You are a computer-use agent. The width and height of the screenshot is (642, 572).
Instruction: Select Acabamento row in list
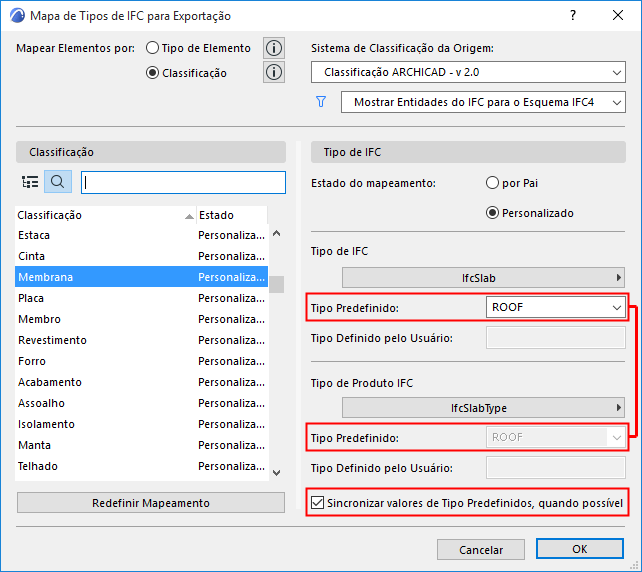pos(142,382)
